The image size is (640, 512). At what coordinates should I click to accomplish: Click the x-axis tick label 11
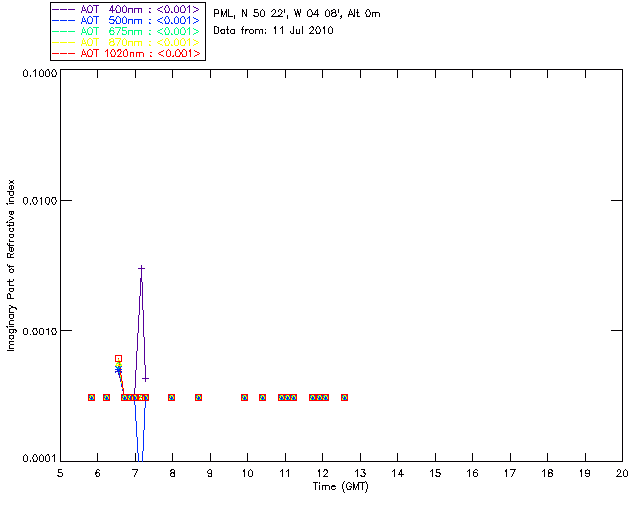click(285, 473)
